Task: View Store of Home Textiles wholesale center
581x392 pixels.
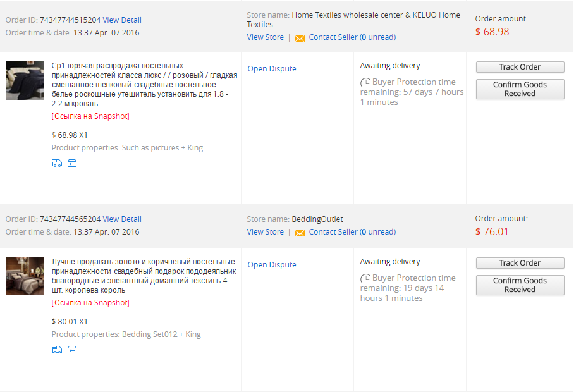Action: [266, 37]
